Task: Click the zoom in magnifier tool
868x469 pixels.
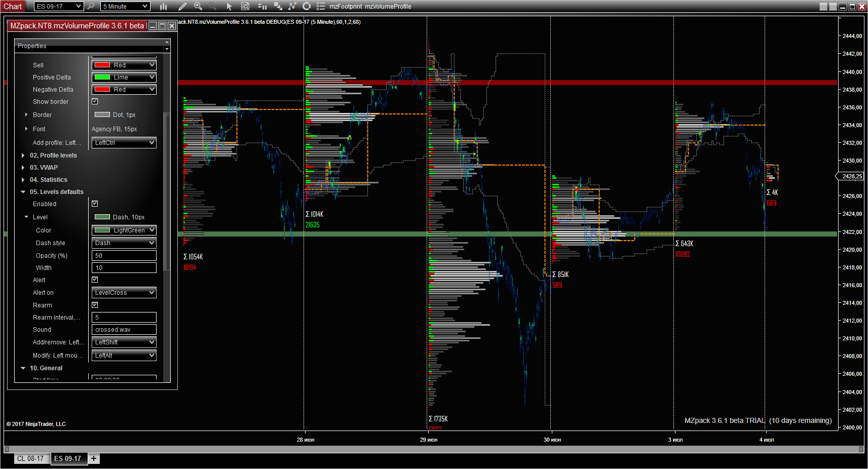Action: (x=198, y=6)
